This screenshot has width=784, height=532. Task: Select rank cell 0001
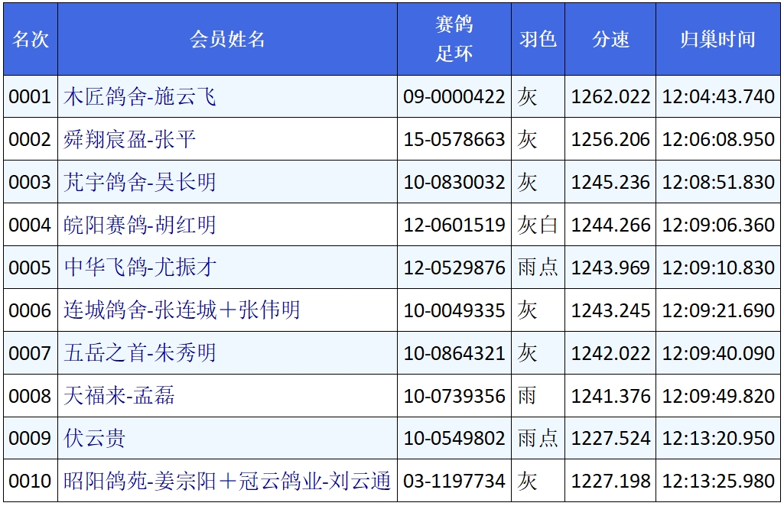point(30,96)
